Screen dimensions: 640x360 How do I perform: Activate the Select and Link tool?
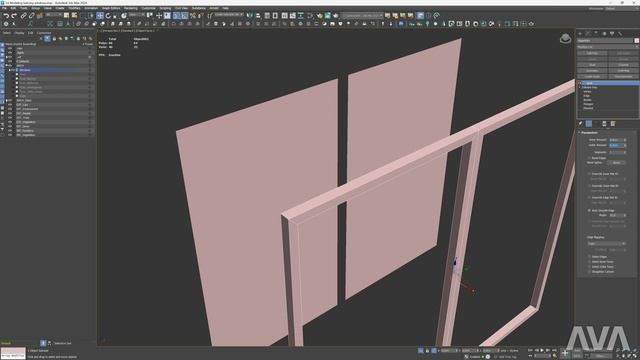[23, 16]
